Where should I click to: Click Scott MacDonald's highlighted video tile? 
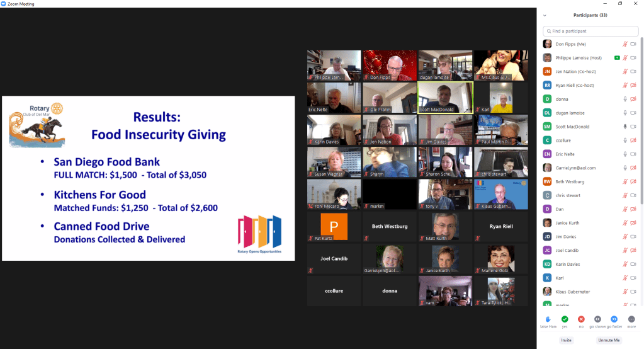(445, 98)
